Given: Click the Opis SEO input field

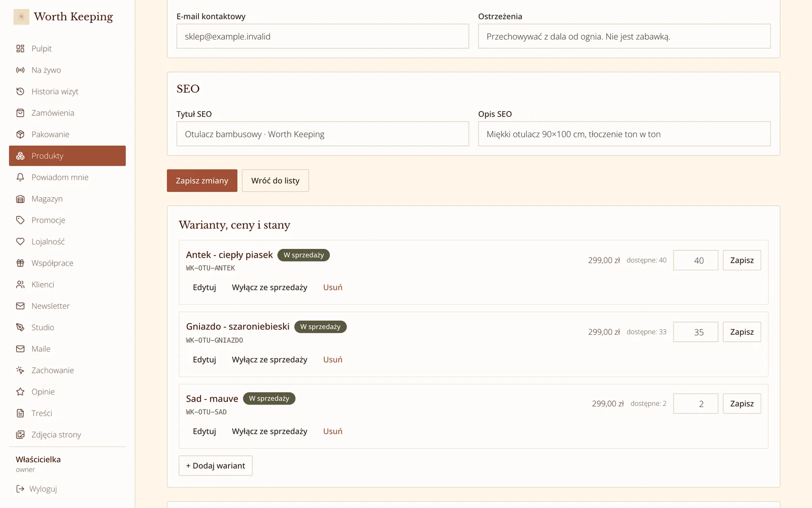Looking at the screenshot, I should pos(624,134).
